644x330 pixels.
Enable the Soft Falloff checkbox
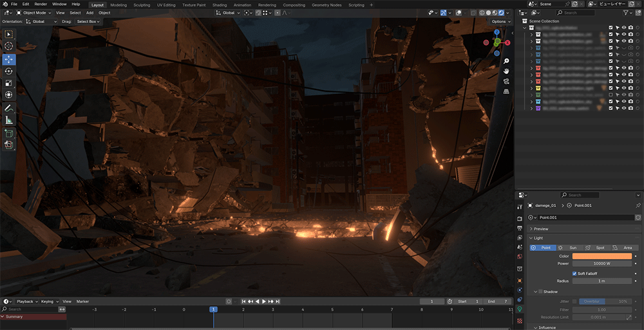click(x=575, y=273)
